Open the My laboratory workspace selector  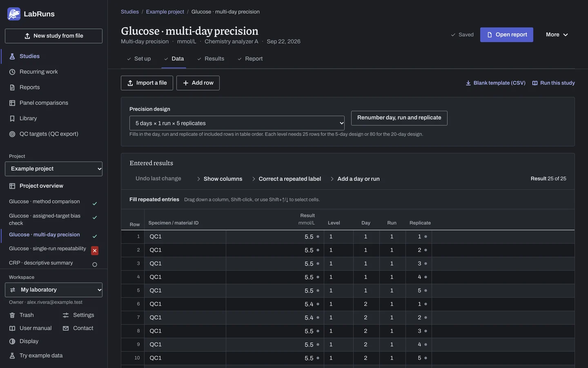[53, 290]
